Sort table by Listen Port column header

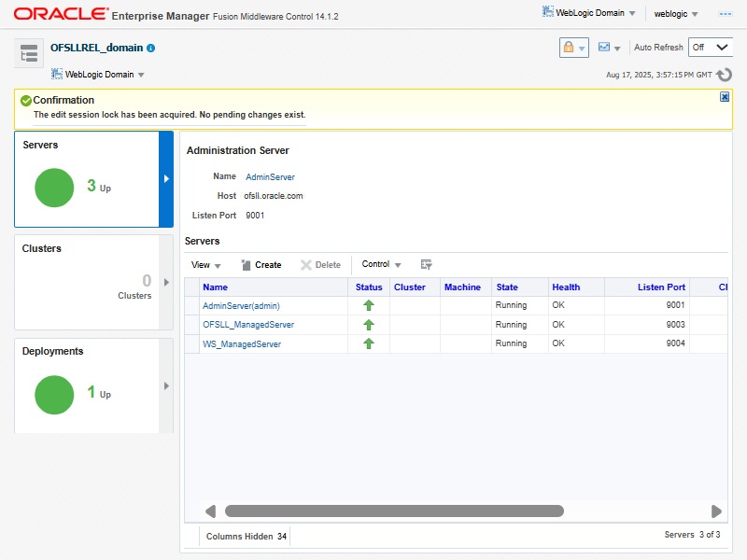[x=660, y=287]
